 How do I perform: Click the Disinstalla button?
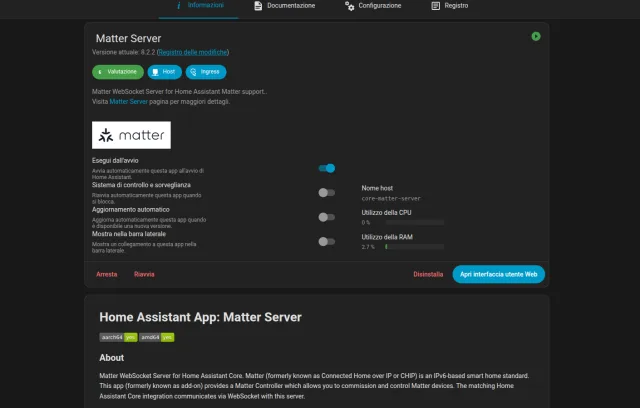point(428,274)
